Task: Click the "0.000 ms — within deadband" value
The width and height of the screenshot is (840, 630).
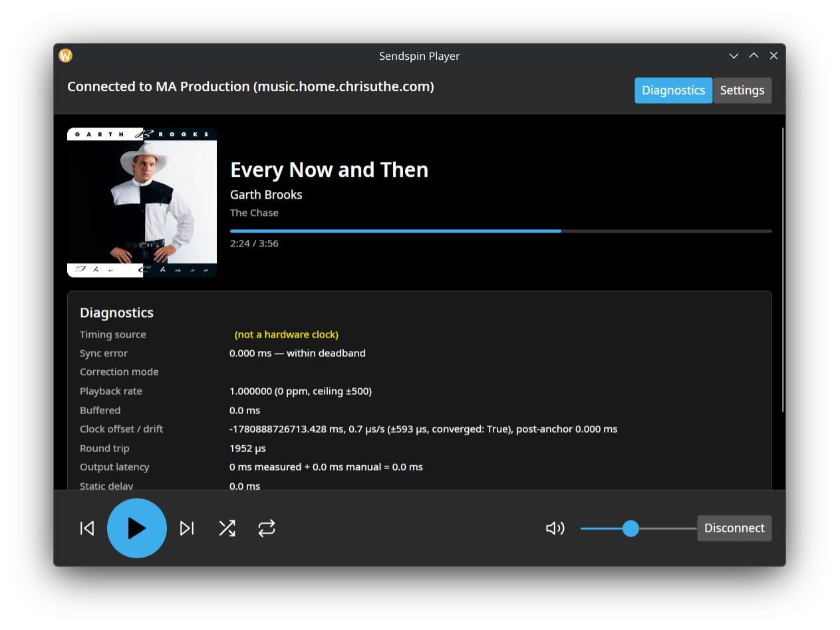Action: [x=297, y=353]
